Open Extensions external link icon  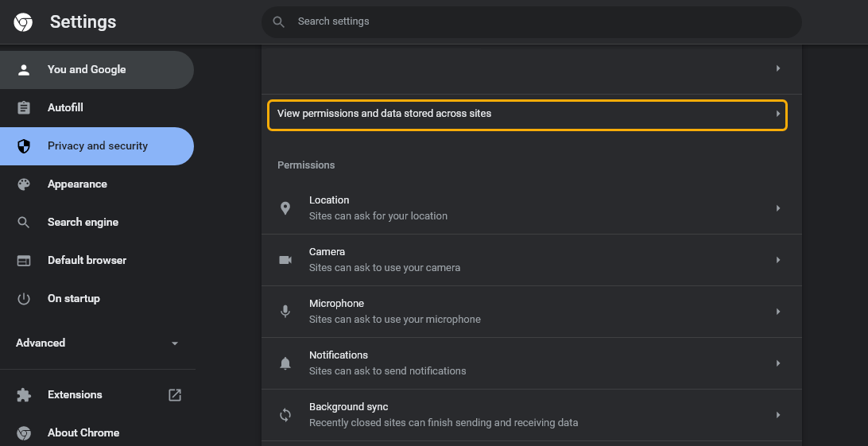point(175,394)
